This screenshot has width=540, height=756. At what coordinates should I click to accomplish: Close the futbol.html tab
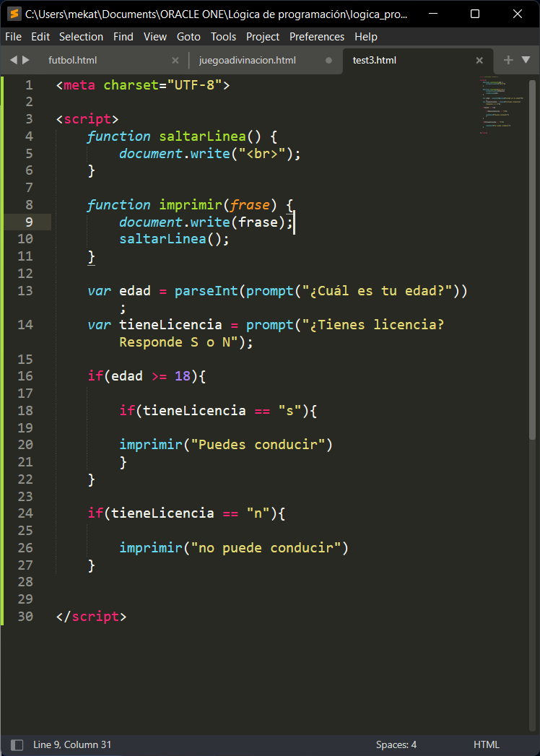point(175,60)
